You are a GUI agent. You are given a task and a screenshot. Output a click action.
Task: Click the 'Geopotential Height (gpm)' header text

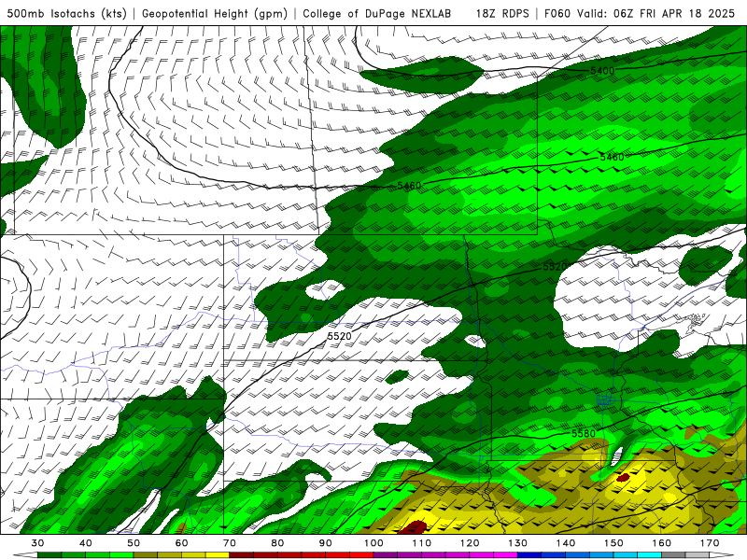pyautogui.click(x=215, y=14)
